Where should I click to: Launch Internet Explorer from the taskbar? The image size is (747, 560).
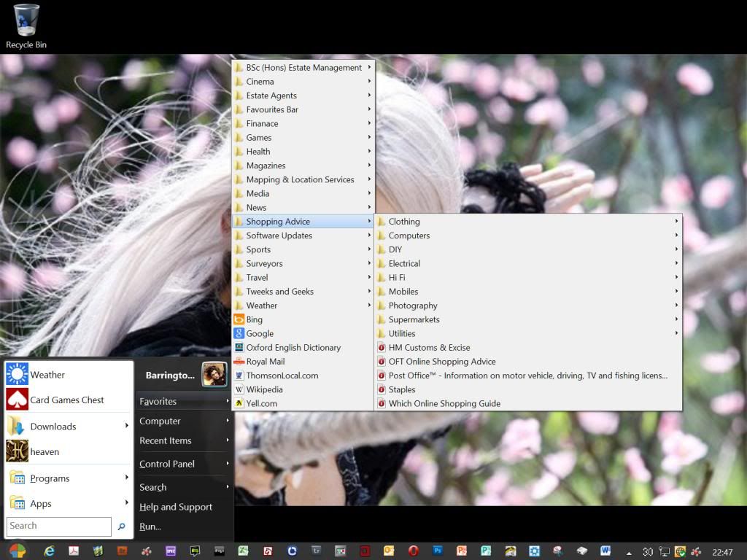pyautogui.click(x=49, y=551)
